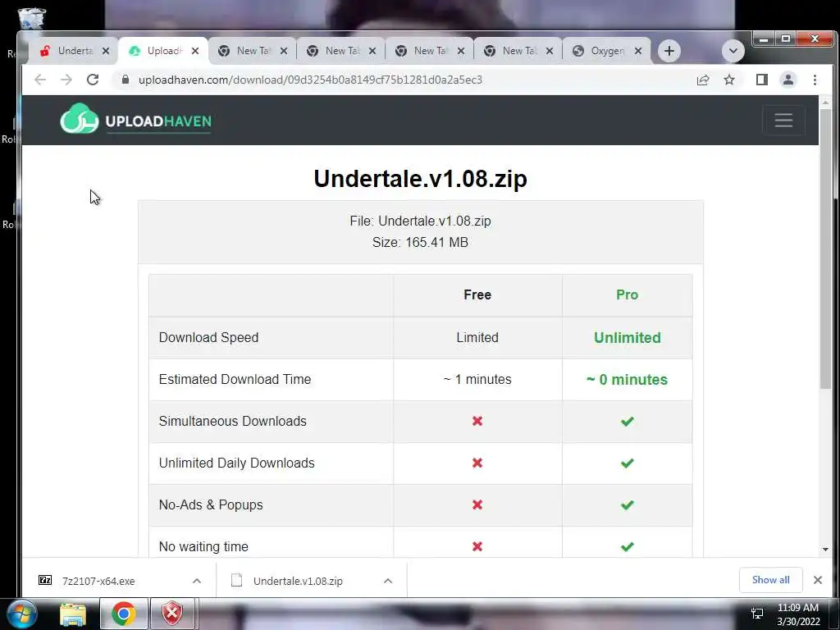Click 'Estimated Download Time' row label
This screenshot has height=630, width=840.
pyautogui.click(x=235, y=379)
